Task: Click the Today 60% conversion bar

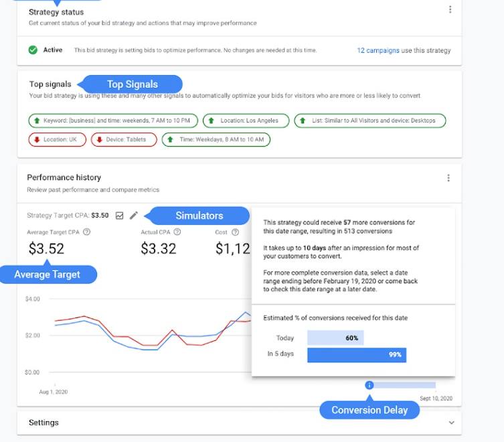Action: (335, 338)
